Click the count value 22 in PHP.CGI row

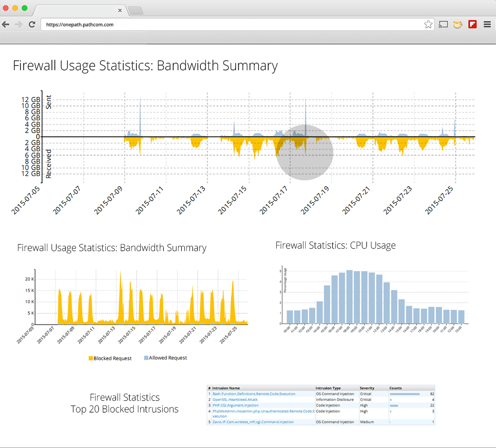tap(432, 405)
